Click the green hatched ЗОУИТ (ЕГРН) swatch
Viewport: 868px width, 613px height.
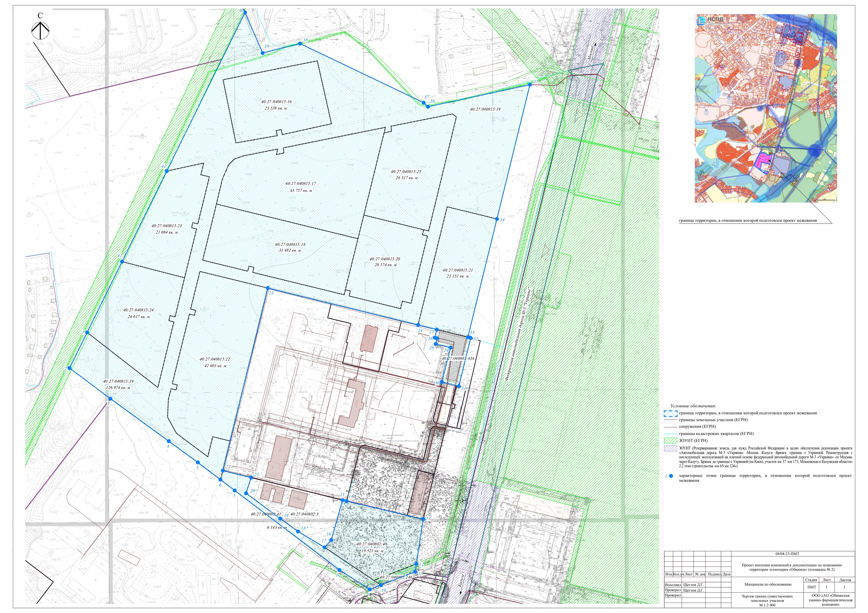click(670, 440)
